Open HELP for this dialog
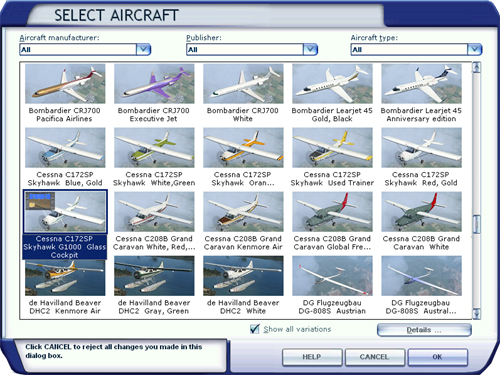The height and width of the screenshot is (375, 500). pyautogui.click(x=312, y=357)
